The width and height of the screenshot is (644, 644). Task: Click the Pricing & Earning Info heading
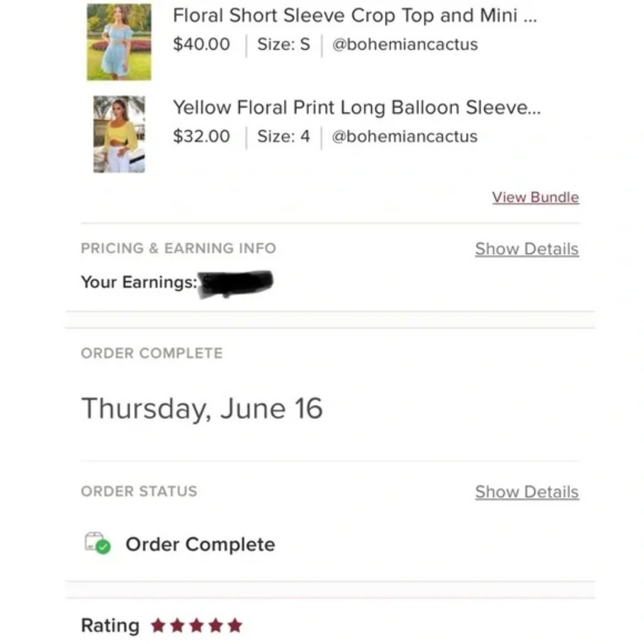(178, 249)
